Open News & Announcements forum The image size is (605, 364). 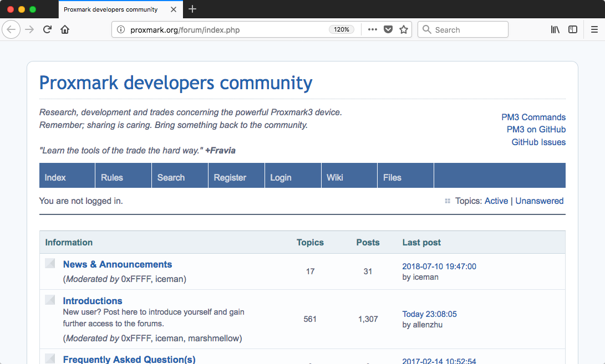(x=118, y=264)
